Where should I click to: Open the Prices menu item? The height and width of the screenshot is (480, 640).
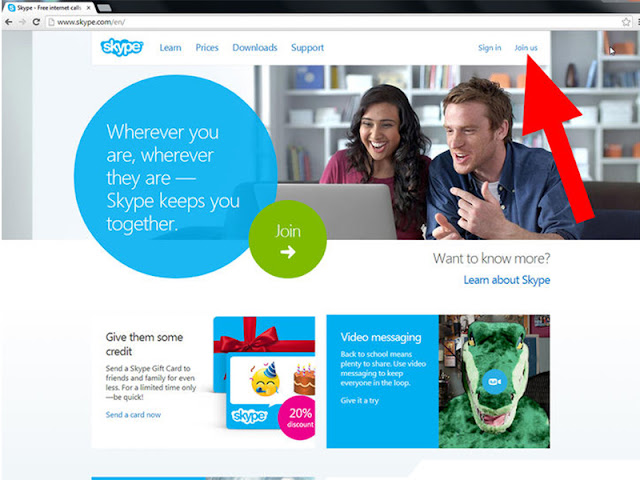click(x=207, y=48)
